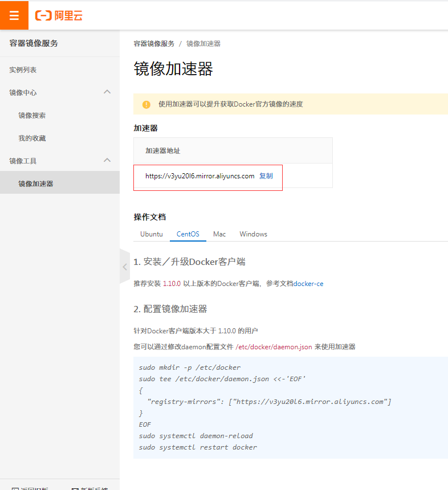448x490 pixels.
Task: Click 'sudo systemctl restart docker' line
Action: point(198,447)
